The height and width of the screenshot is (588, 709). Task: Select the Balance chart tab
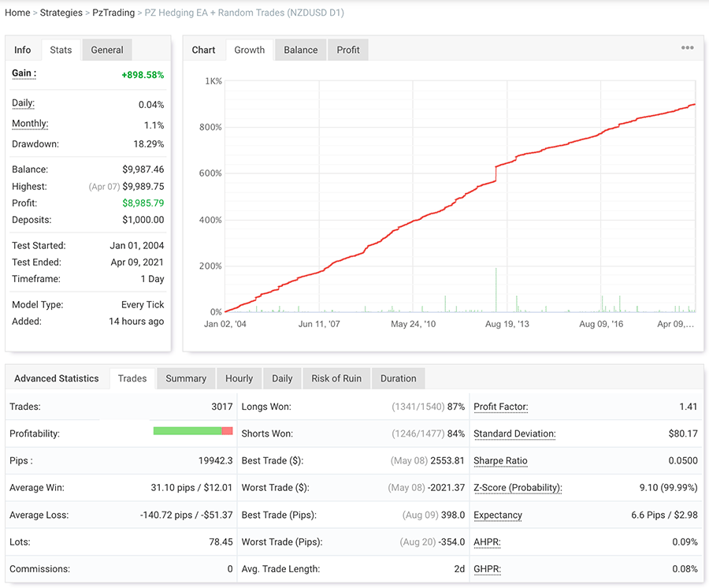[301, 50]
